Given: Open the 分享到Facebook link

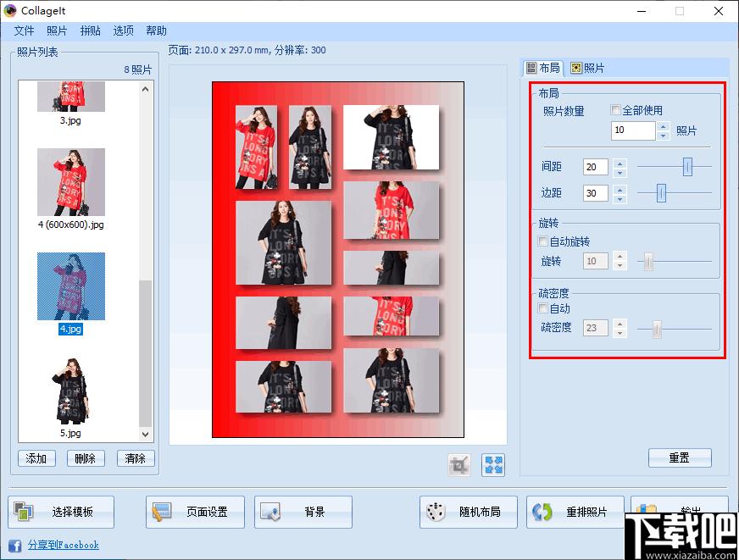Looking at the screenshot, I should tap(64, 545).
